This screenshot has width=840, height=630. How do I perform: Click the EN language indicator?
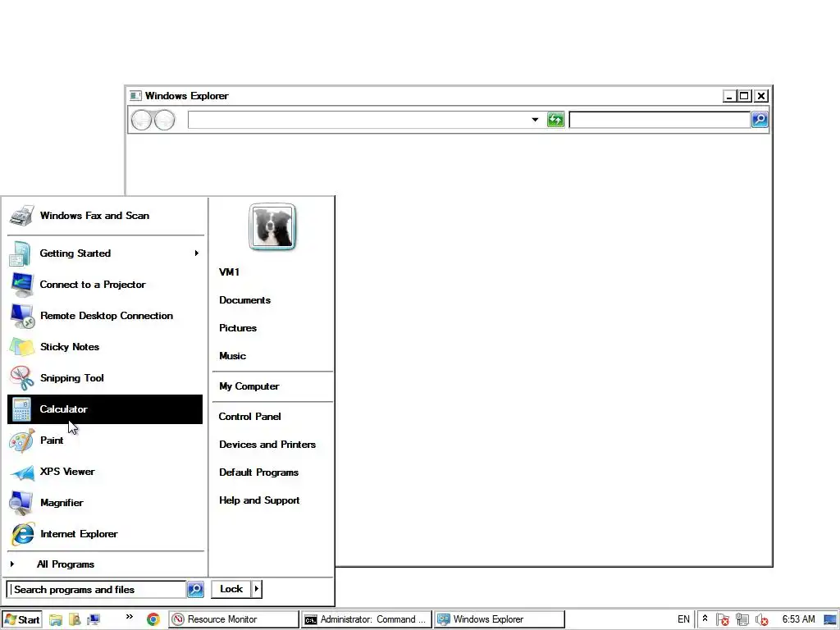pyautogui.click(x=683, y=619)
